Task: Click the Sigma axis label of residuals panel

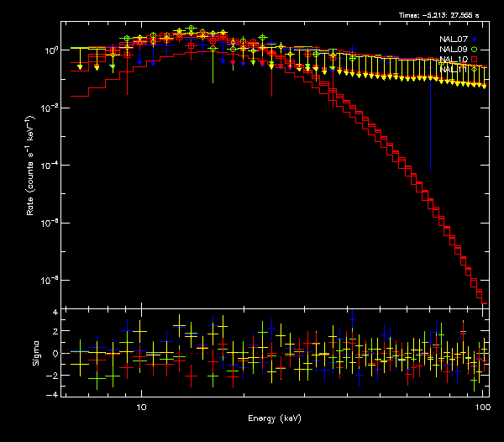Action: 35,353
